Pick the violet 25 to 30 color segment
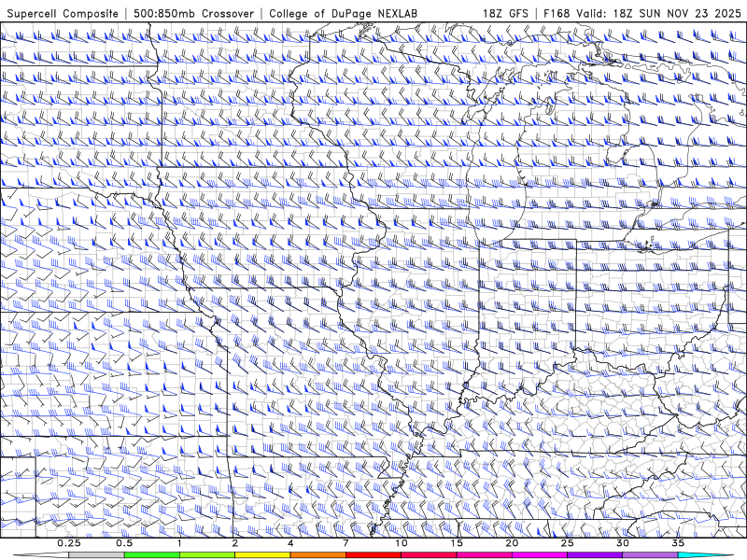Image resolution: width=747 pixels, height=560 pixels. click(595, 555)
